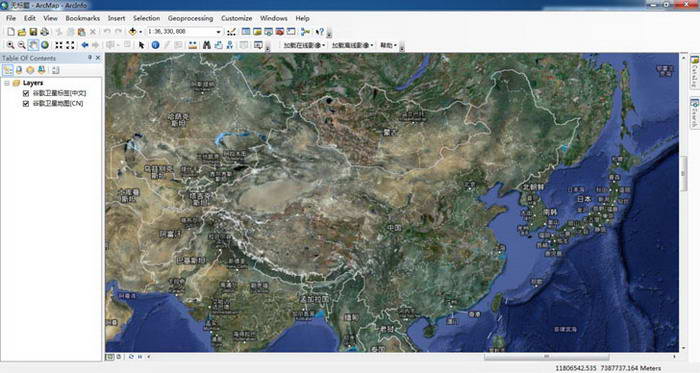Open the Find binoculars tool
This screenshot has height=373, width=700.
tap(207, 45)
